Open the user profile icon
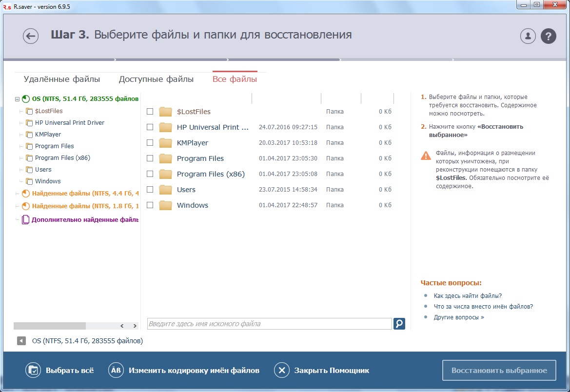 pyautogui.click(x=528, y=36)
